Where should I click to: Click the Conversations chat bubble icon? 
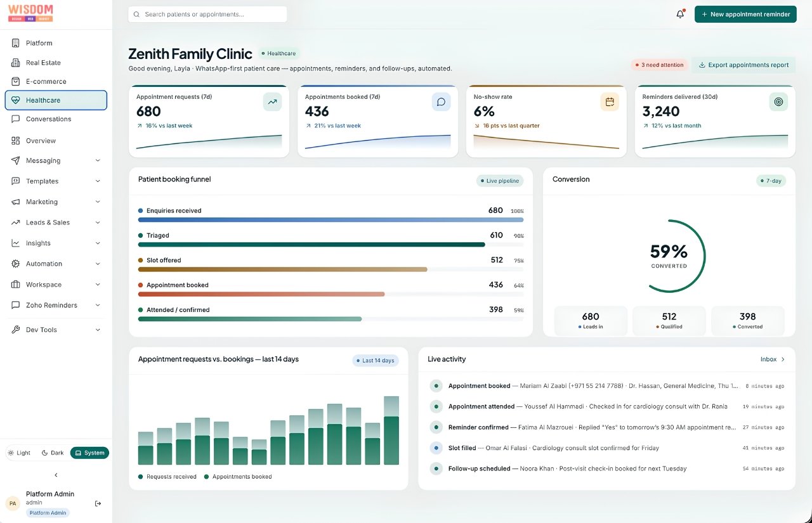[15, 119]
